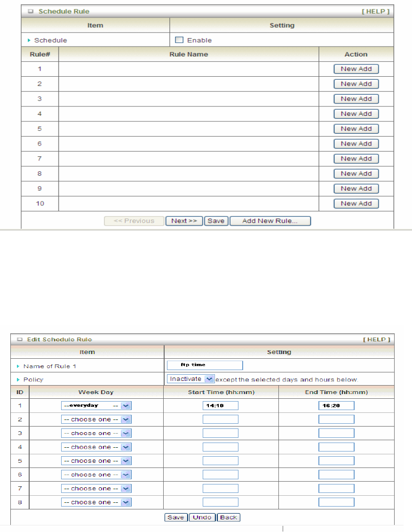412x532 pixels.
Task: Click start time field for ID 7
Action: [221, 488]
